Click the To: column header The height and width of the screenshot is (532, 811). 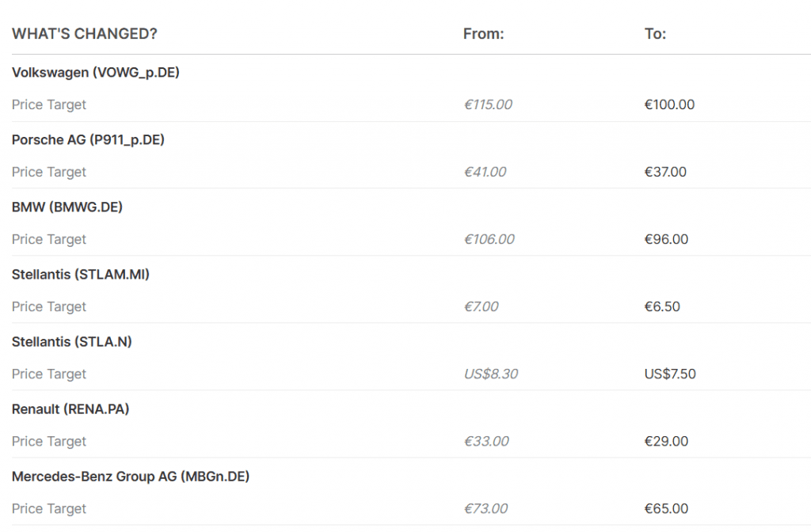tap(655, 34)
